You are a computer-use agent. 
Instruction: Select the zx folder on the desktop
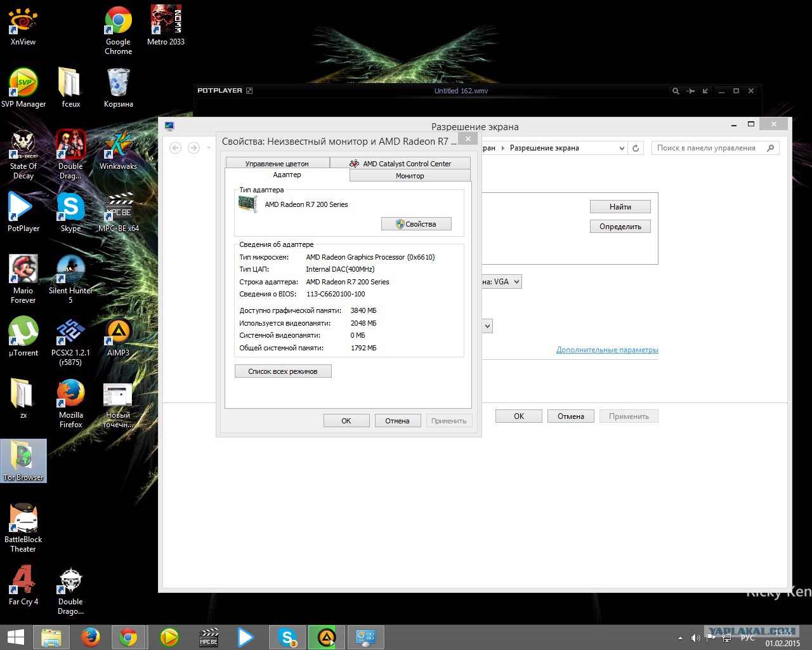23,399
